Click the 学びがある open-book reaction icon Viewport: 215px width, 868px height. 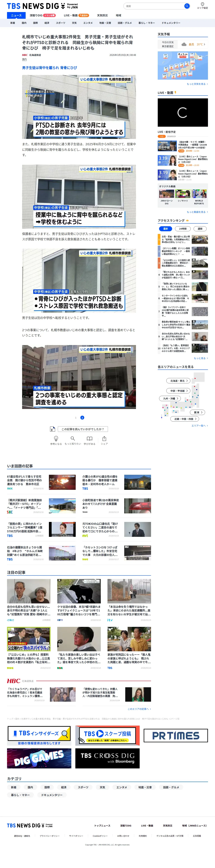(89, 438)
